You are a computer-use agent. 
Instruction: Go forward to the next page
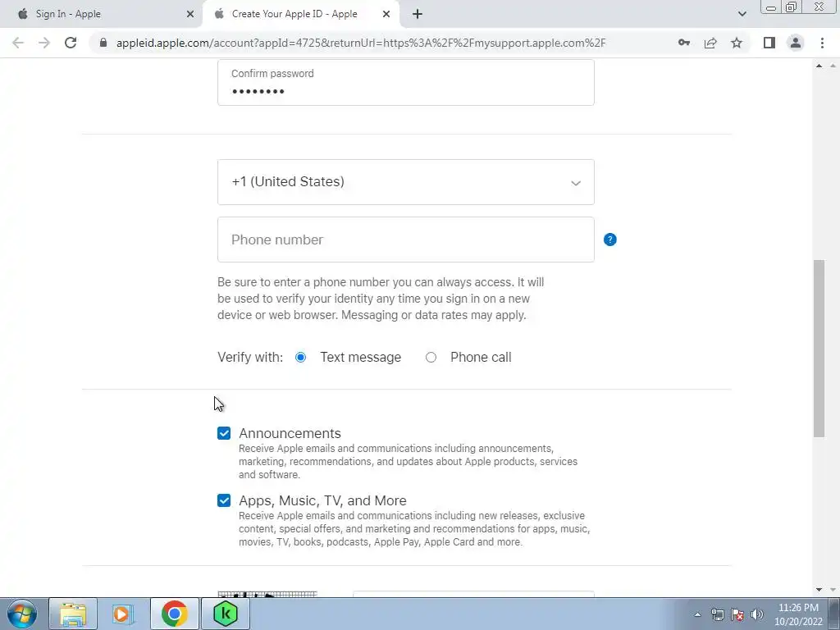coord(44,43)
